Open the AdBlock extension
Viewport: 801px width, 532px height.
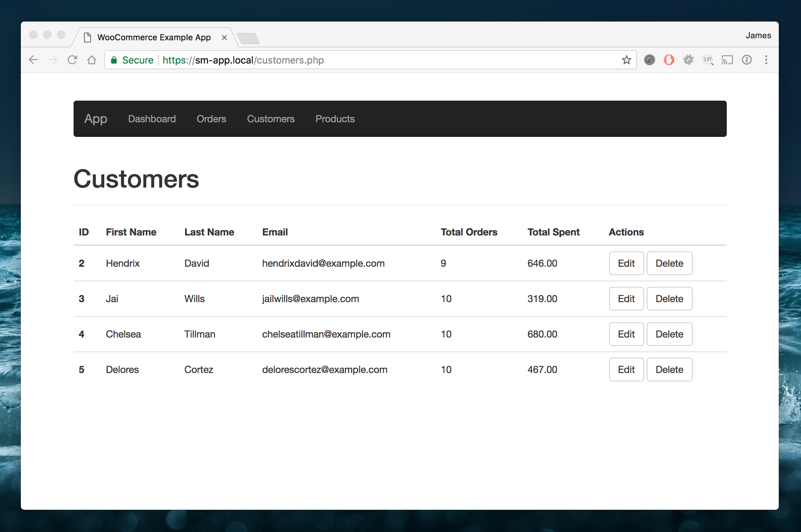(x=669, y=60)
